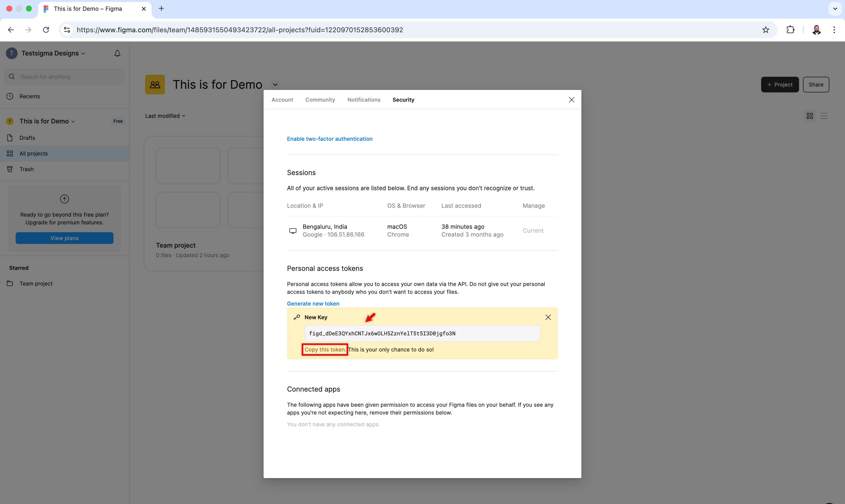Click Enable two-factor authentication link
The width and height of the screenshot is (845, 504).
[x=329, y=139]
